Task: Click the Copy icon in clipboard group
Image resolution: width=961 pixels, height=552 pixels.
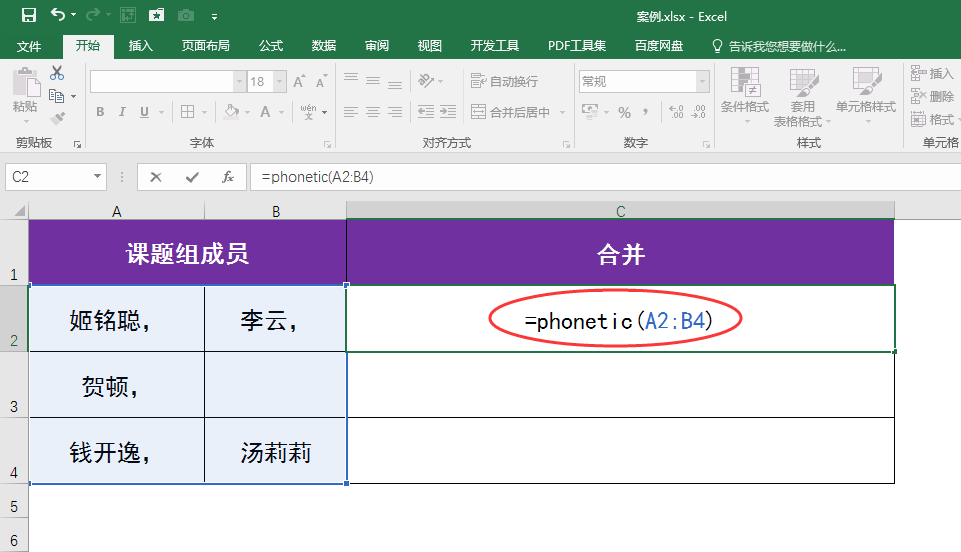Action: coord(56,96)
